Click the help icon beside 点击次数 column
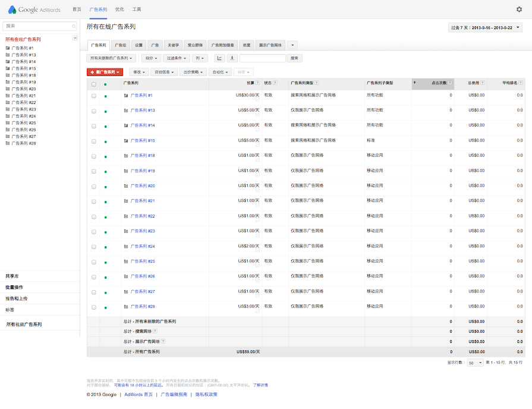 click(x=450, y=83)
